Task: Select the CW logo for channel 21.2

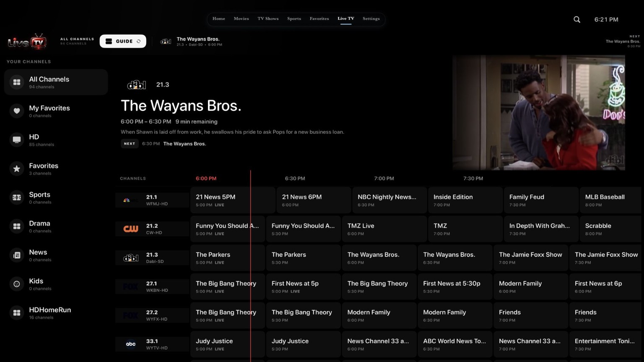Action: [x=131, y=229]
